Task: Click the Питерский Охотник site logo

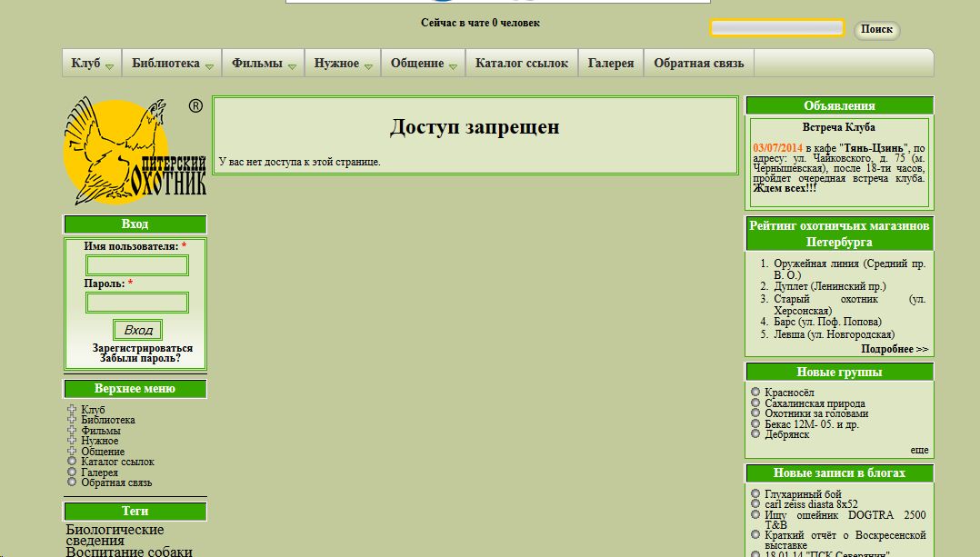Action: (x=135, y=151)
